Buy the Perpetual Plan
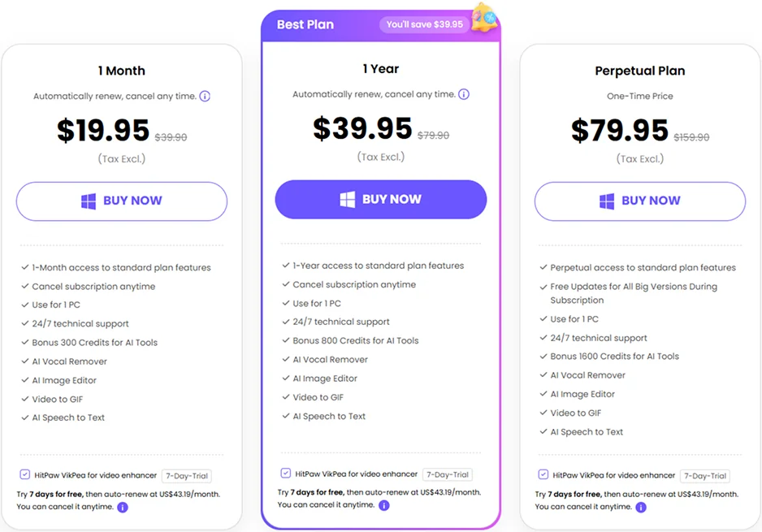The image size is (762, 532). 640,201
